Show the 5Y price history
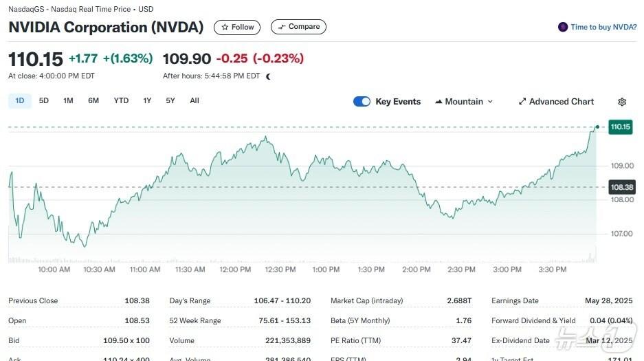Image resolution: width=644 pixels, height=361 pixels. point(170,101)
